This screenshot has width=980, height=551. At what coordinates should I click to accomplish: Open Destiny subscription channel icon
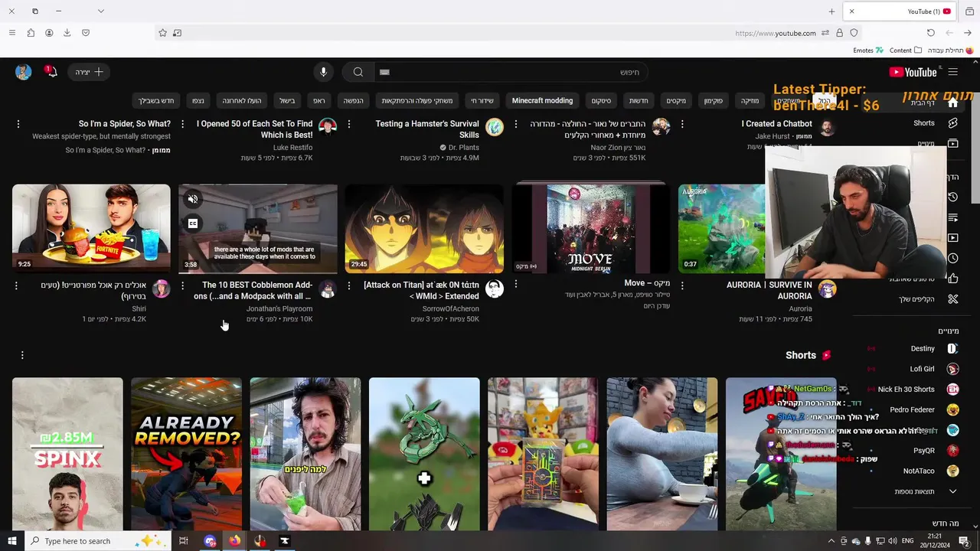(952, 349)
